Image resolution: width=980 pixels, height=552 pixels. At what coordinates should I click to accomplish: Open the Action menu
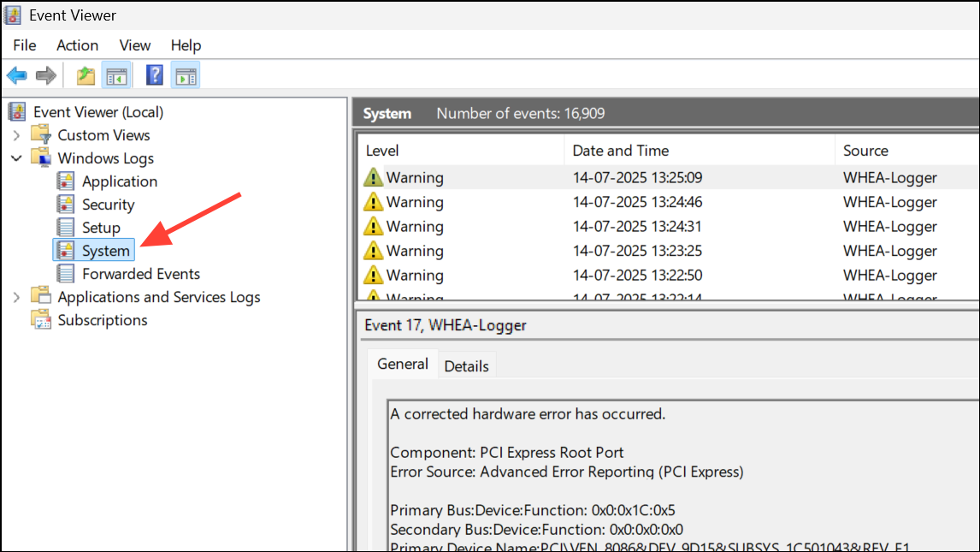[78, 45]
